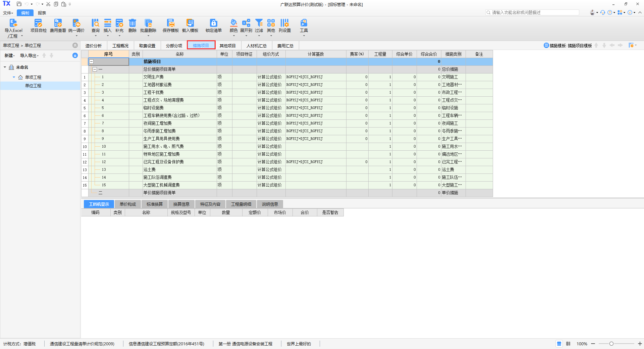Screen dimensions: 644x349
Task: Open the 过滤 filter tool
Action: 259,23
